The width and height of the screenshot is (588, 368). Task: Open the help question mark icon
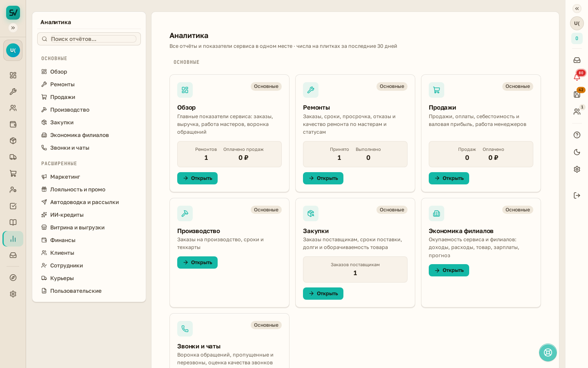(x=577, y=135)
